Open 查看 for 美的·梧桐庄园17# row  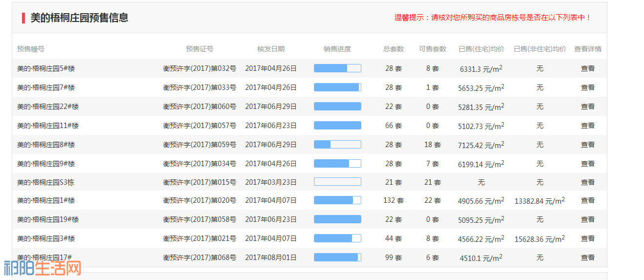coord(587,258)
